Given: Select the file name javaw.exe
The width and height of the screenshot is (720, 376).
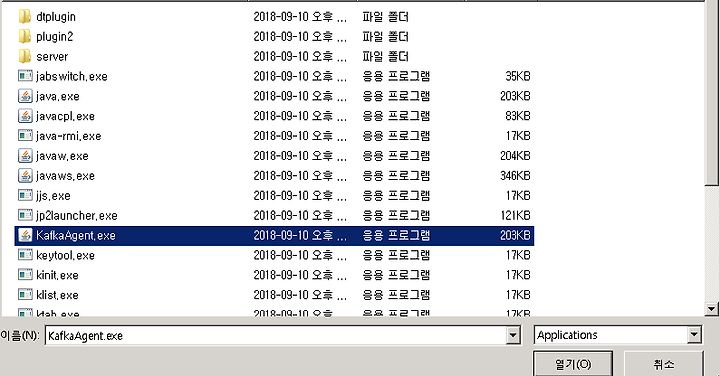Looking at the screenshot, I should 62,156.
